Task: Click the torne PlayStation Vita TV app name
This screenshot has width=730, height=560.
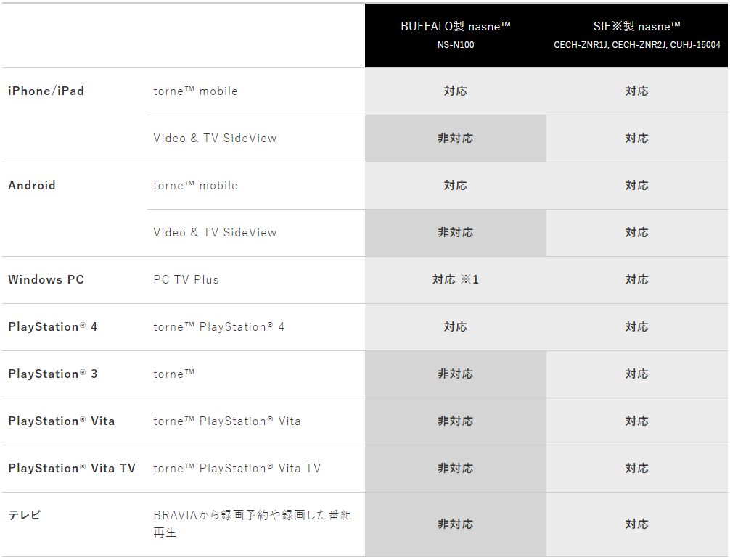Action: tap(237, 468)
